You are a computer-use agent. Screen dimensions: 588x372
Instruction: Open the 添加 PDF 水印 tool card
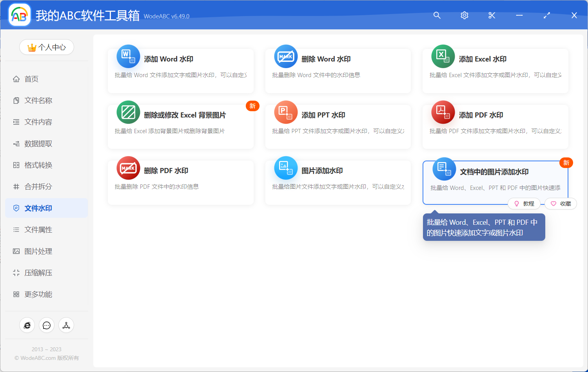click(x=495, y=126)
